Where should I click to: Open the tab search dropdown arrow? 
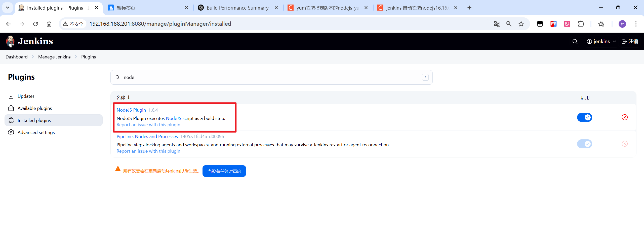pos(8,8)
